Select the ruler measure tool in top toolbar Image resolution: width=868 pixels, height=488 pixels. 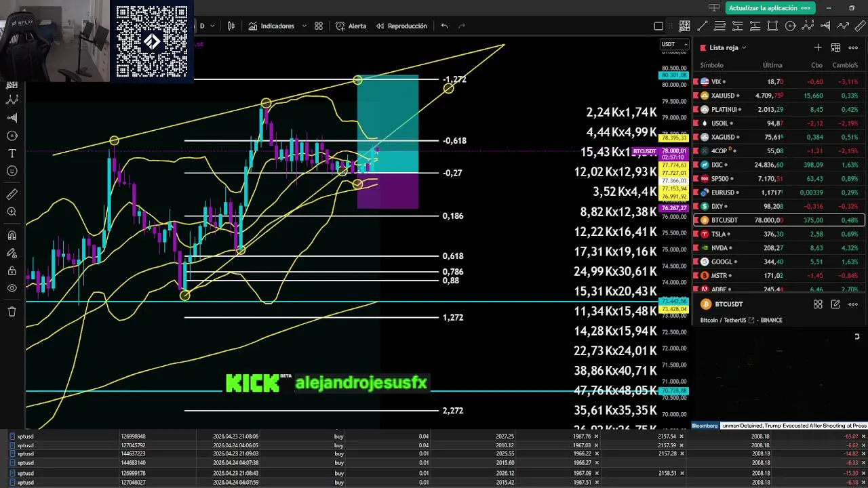861,26
